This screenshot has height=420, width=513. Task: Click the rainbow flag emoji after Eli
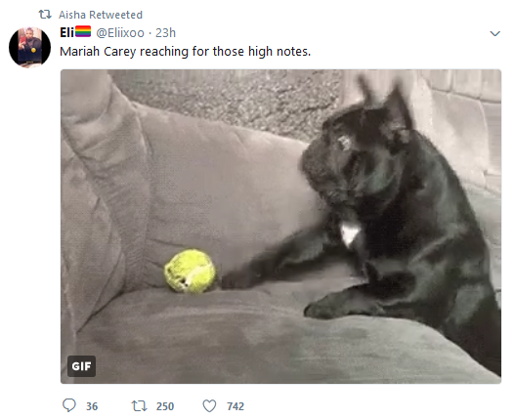(x=83, y=31)
